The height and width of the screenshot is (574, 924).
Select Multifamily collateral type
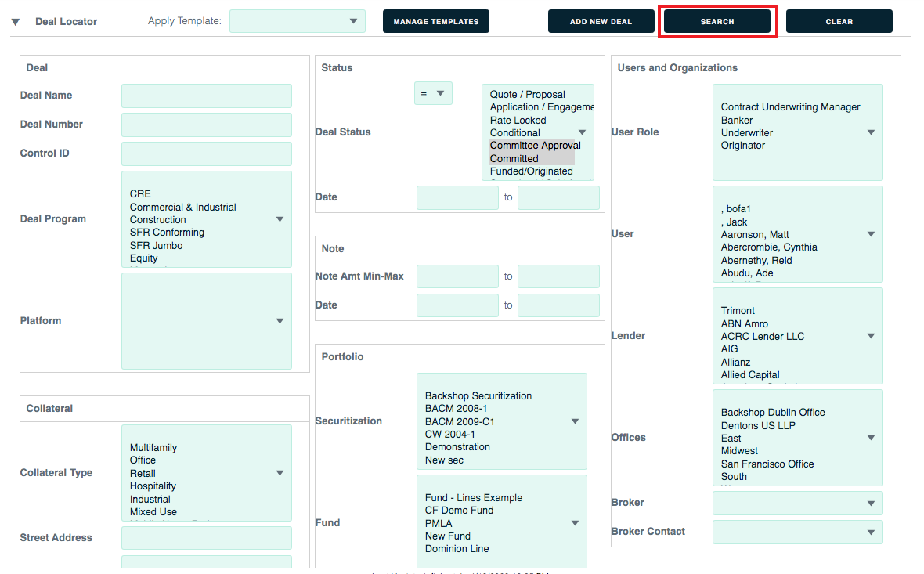(x=153, y=448)
